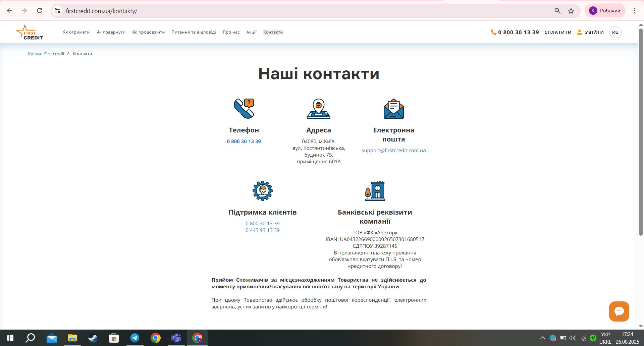Screen dimensions: 644x346
Task: Open Telegram from the taskbar
Action: tap(135, 338)
